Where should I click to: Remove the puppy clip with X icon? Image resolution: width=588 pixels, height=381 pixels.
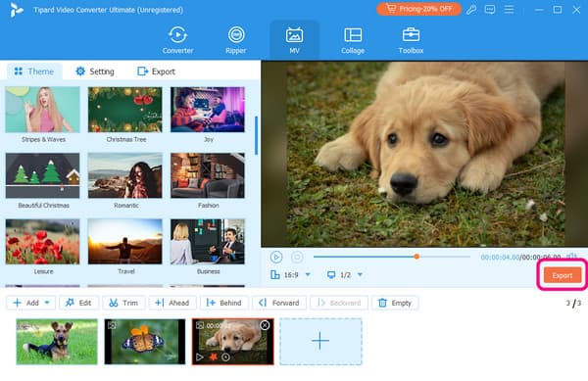click(x=265, y=325)
